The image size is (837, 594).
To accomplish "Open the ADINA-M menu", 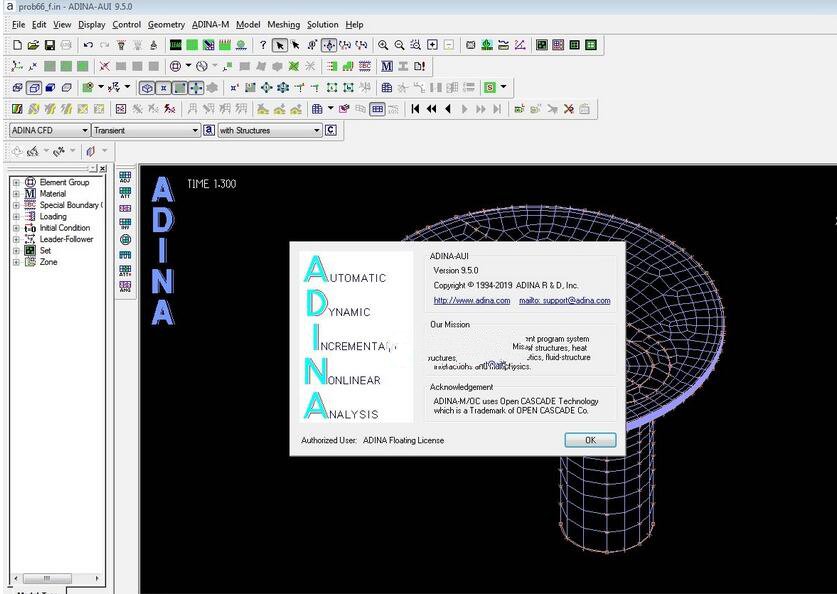I will tap(210, 25).
